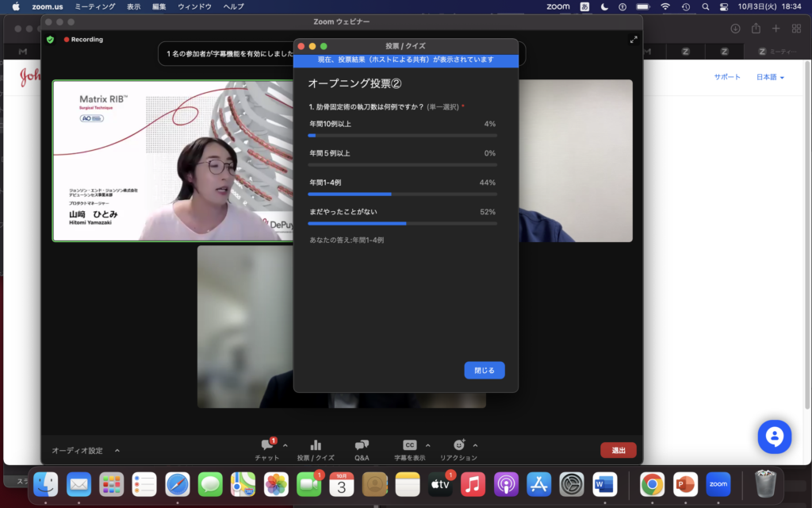Open the ウィンドウ menu in menu bar
The height and width of the screenshot is (508, 812).
click(194, 6)
